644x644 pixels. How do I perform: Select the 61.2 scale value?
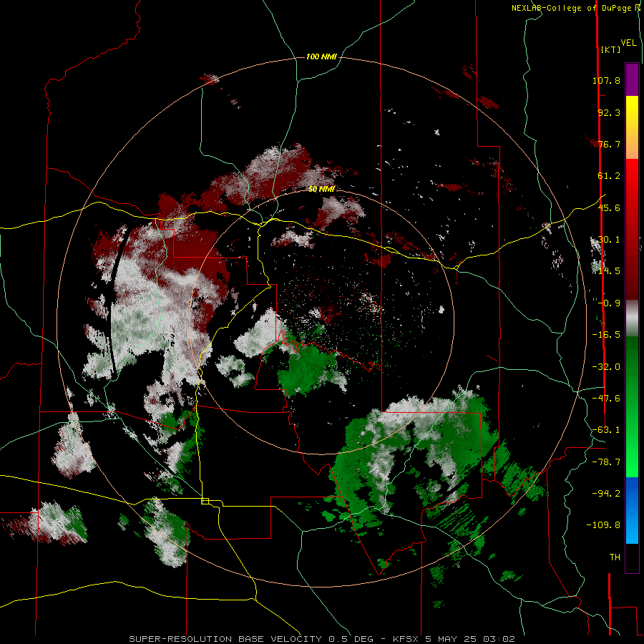609,176
